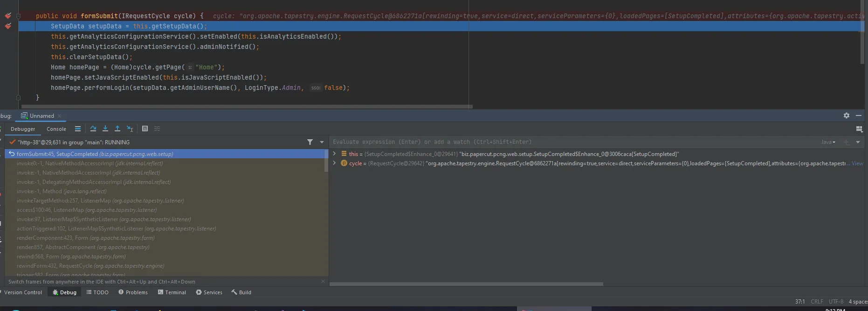Open the Problems tool window
This screenshot has width=868, height=311.
(133, 292)
